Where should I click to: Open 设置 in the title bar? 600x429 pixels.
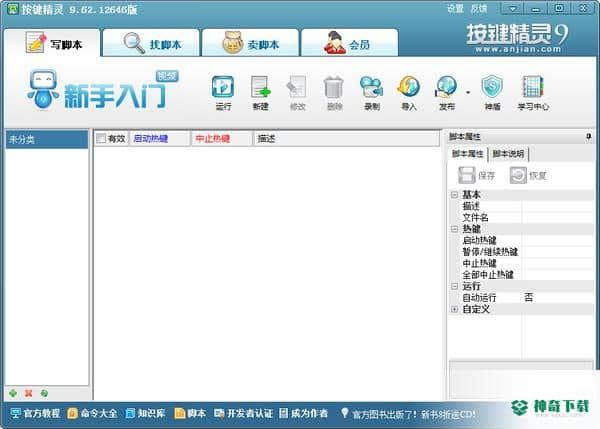tap(455, 8)
